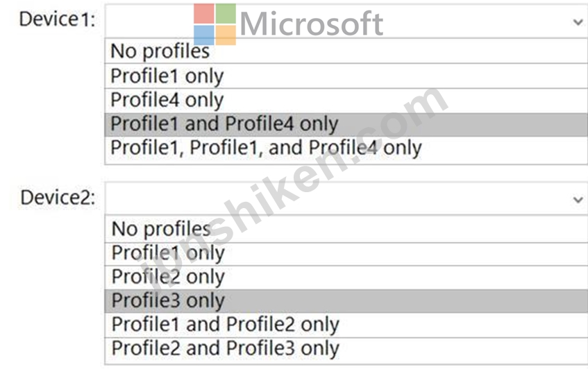Pick "Profile2 and Profile3 only" for Device2

[346, 350]
